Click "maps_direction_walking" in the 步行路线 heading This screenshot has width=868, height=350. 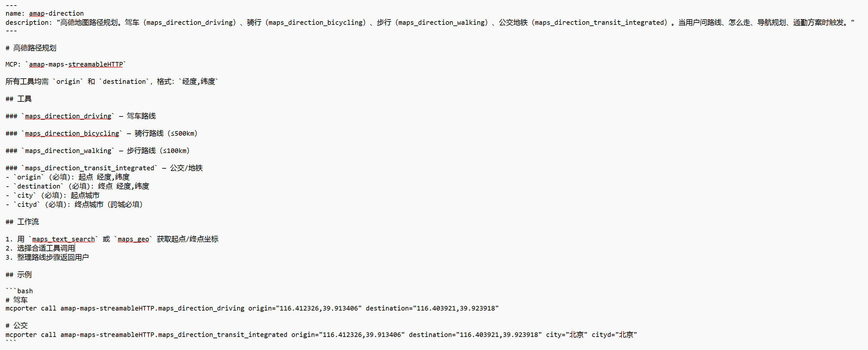[x=68, y=151]
